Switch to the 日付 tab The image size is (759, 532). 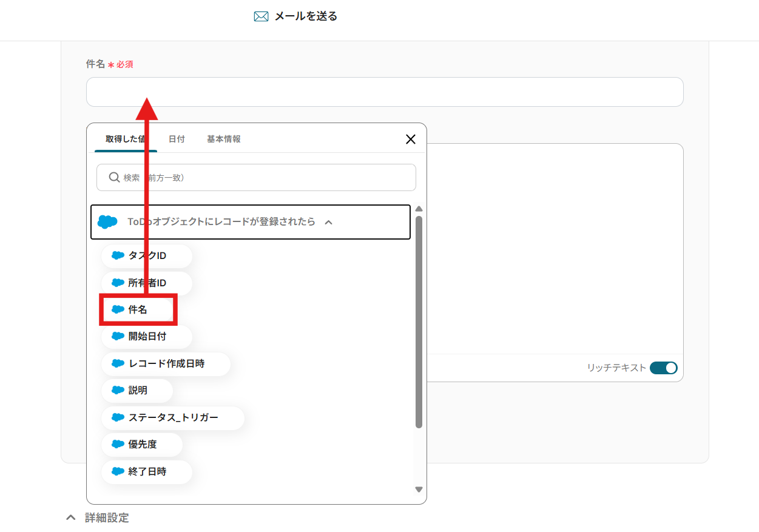click(177, 139)
